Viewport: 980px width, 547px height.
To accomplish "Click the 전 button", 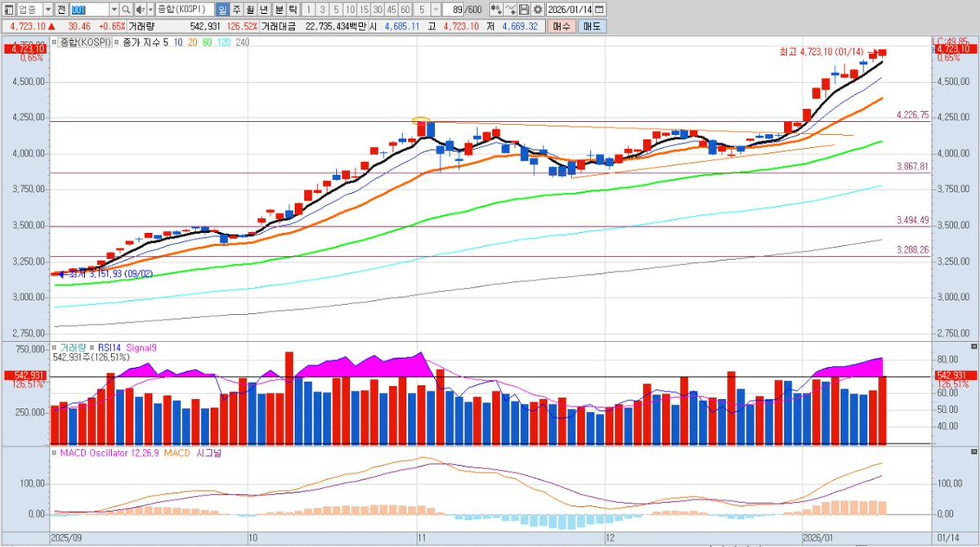I will click(60, 9).
